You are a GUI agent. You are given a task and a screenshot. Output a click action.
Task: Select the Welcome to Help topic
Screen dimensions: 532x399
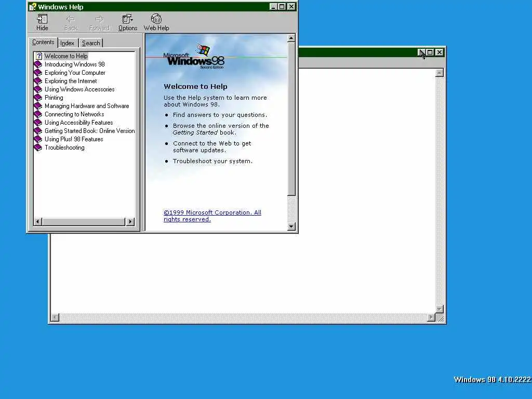[x=66, y=56]
